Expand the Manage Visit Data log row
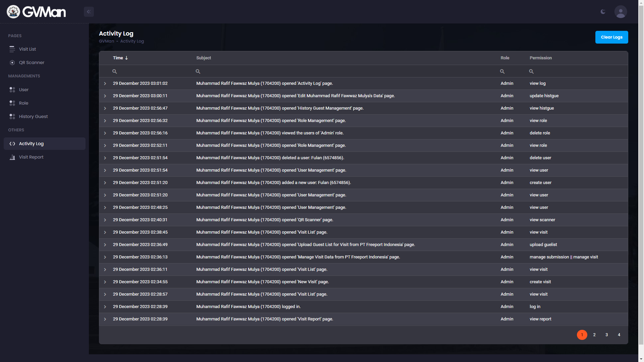Viewport: 644px width, 362px height. point(105,257)
